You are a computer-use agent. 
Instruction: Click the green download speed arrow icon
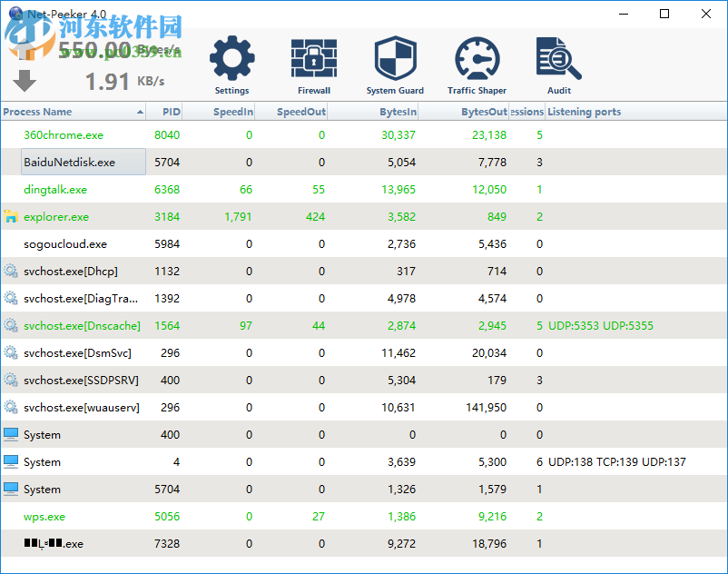point(24,82)
